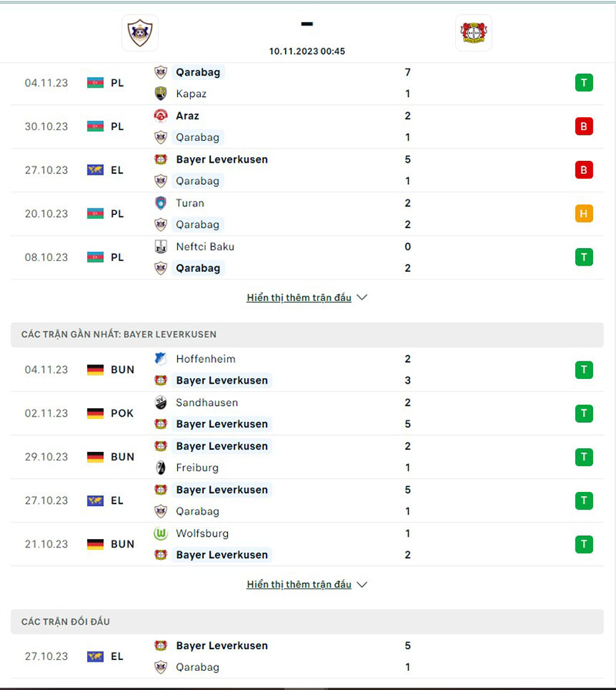
Task: Toggle the red B badge for Araz vs Qarabag
Action: click(x=584, y=126)
